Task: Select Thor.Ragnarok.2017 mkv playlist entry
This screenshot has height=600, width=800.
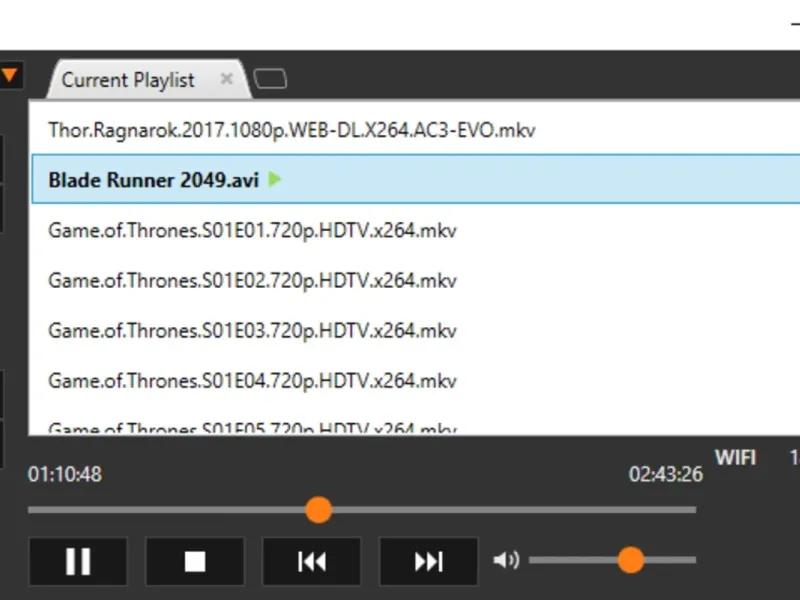Action: (x=414, y=130)
